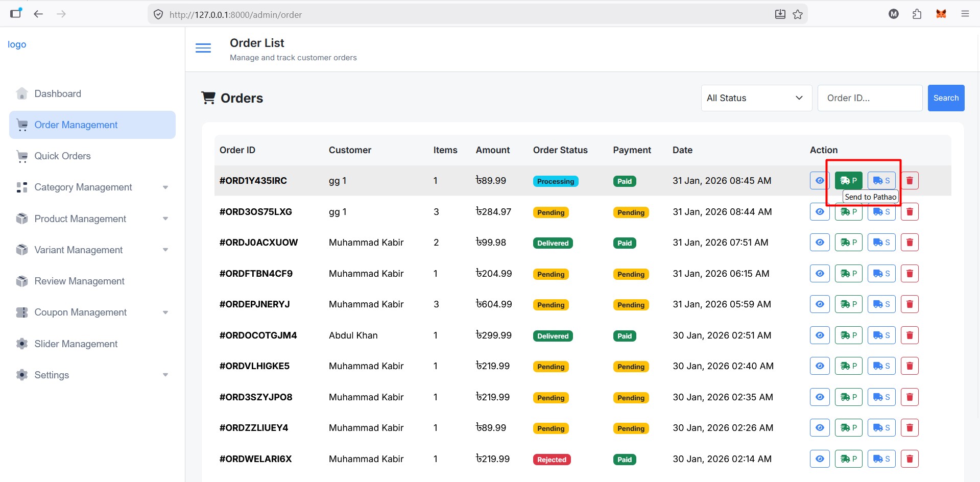Screen dimensions: 980x482
Task: Click the blue Search button
Action: 946,98
